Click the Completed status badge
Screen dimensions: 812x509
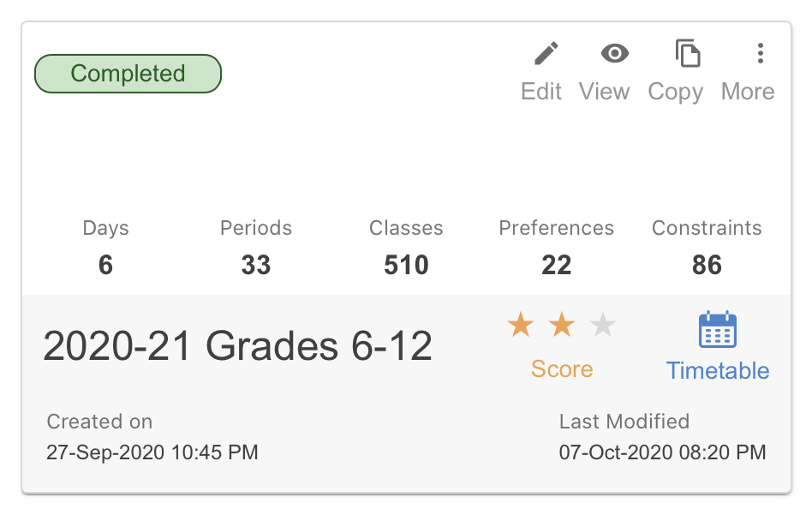[128, 74]
